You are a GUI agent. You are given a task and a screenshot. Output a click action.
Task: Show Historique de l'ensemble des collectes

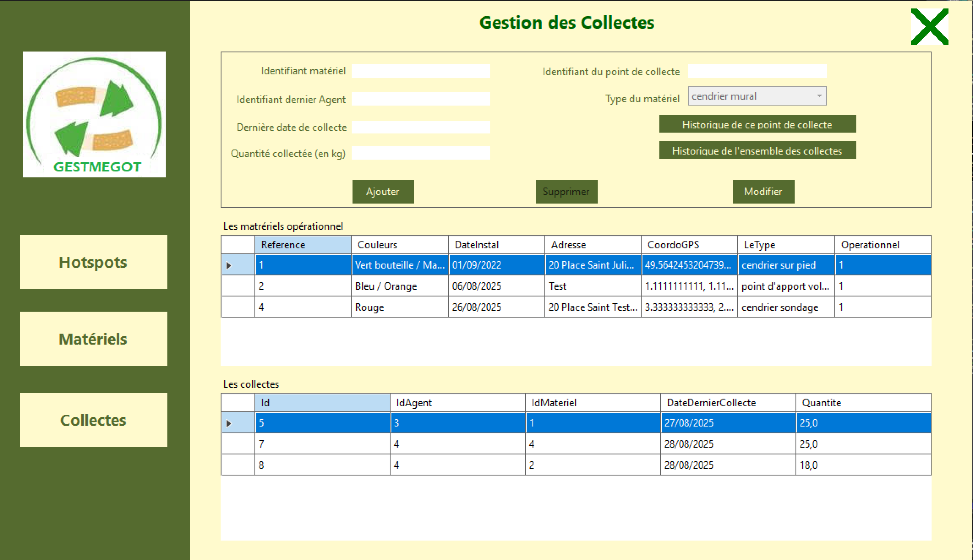pos(757,151)
